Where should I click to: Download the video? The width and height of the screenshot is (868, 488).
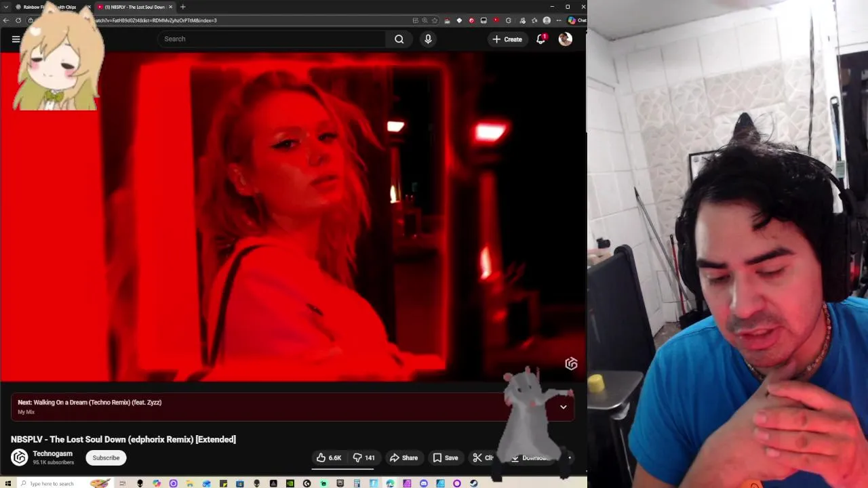pos(530,458)
